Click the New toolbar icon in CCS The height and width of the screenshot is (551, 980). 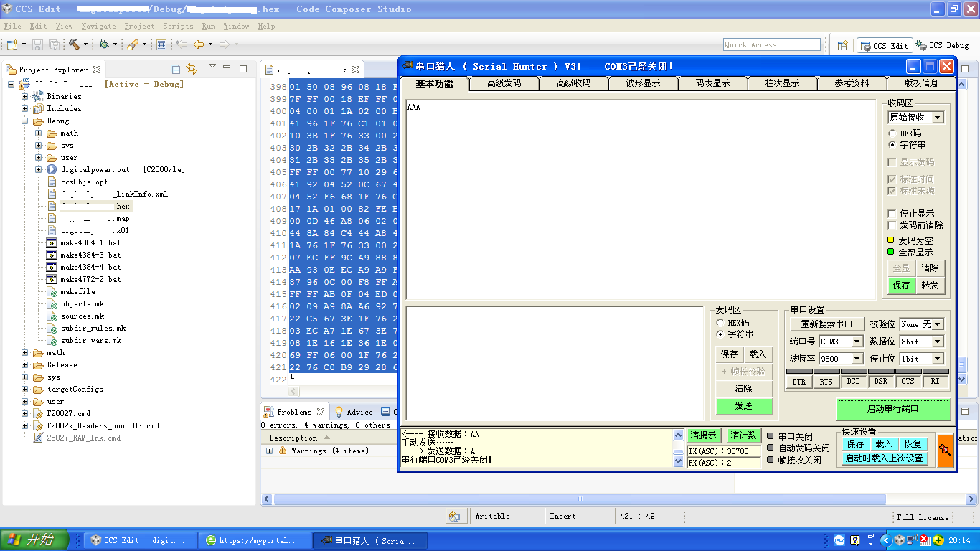point(12,44)
